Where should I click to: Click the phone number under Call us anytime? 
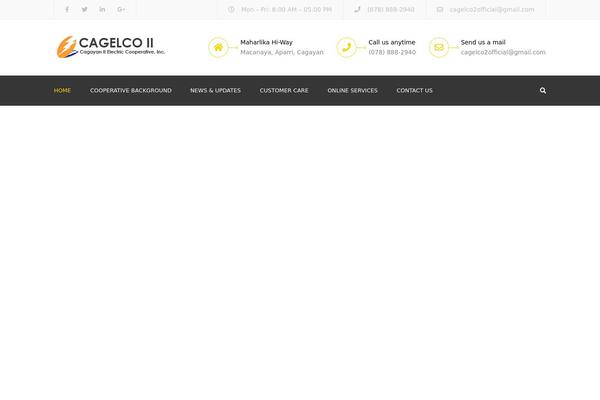pyautogui.click(x=392, y=52)
